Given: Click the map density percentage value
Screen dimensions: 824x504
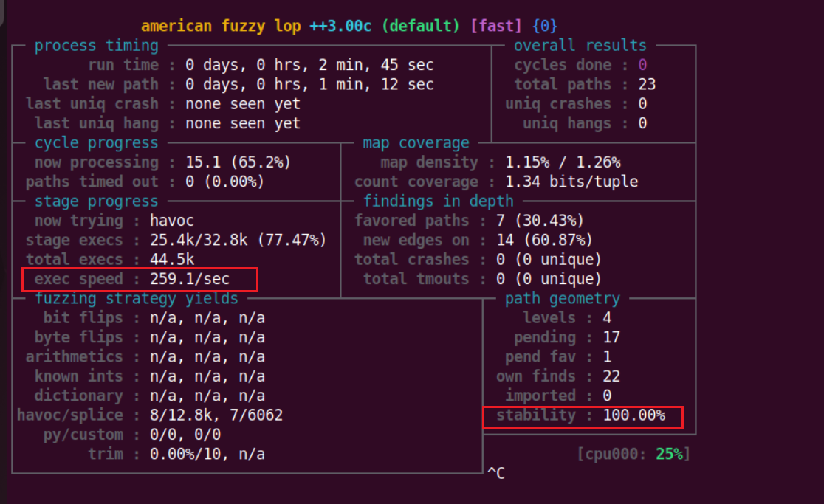Looking at the screenshot, I should click(x=563, y=162).
